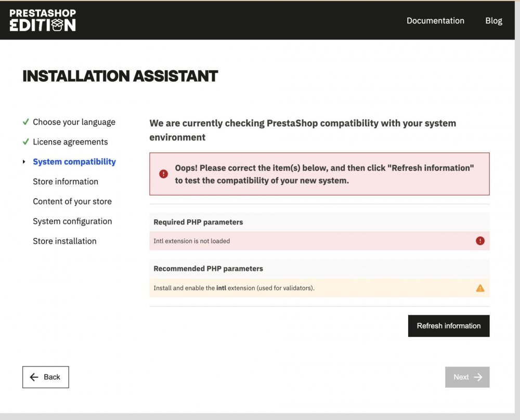Image resolution: width=520 pixels, height=420 pixels.
Task: Select the License agreements step
Action: (x=70, y=142)
